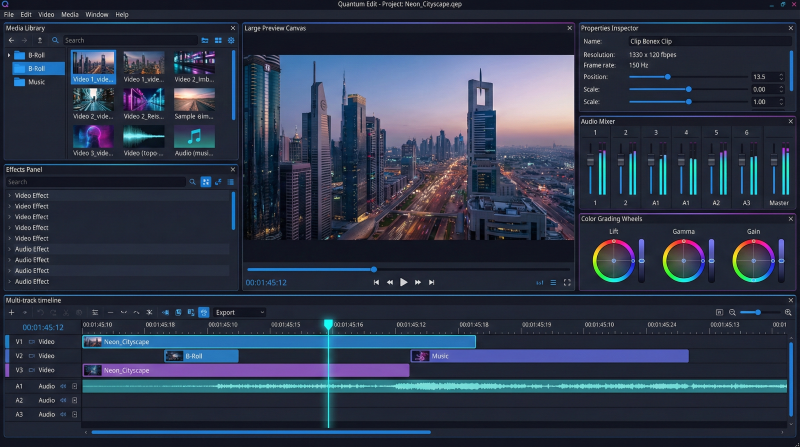The width and height of the screenshot is (800, 447).
Task: Click the Media Library upload/import icon
Action: 39,40
